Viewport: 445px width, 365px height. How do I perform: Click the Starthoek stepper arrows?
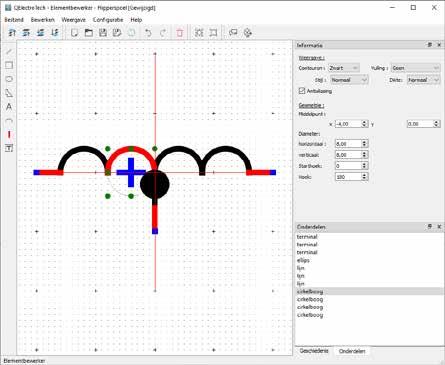tap(364, 166)
